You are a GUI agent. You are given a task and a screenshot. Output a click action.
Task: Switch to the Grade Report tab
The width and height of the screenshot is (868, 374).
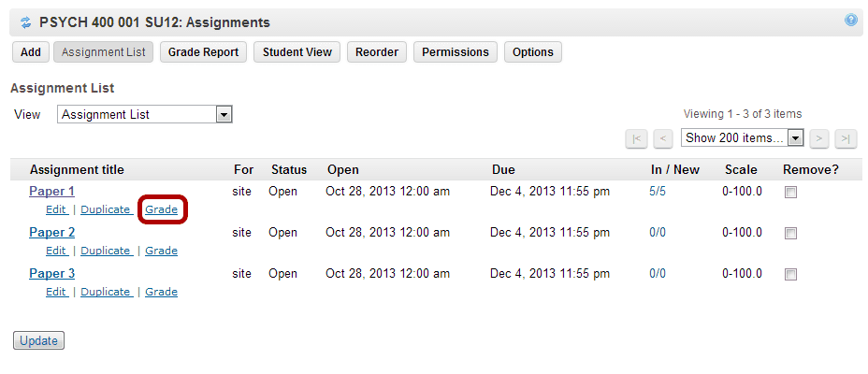[x=203, y=52]
